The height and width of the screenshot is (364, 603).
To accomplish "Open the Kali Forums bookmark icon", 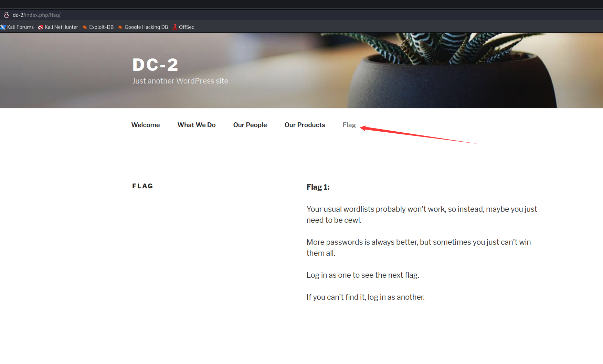I will (x=3, y=27).
